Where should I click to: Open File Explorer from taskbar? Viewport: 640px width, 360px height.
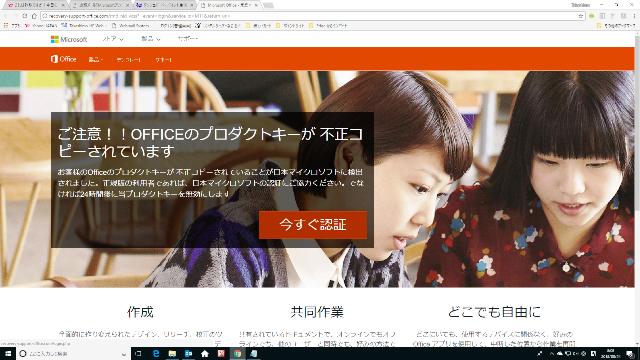[x=172, y=353]
